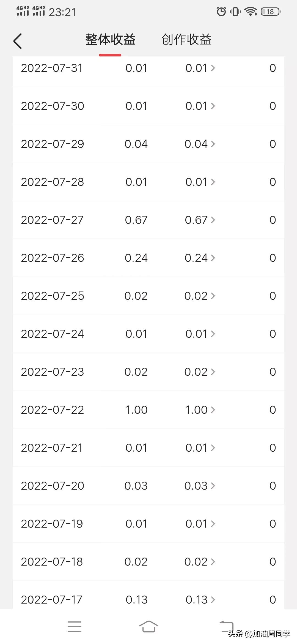Expand details for 2022-07-31 earnings chevron
297x644 pixels.
click(x=213, y=68)
